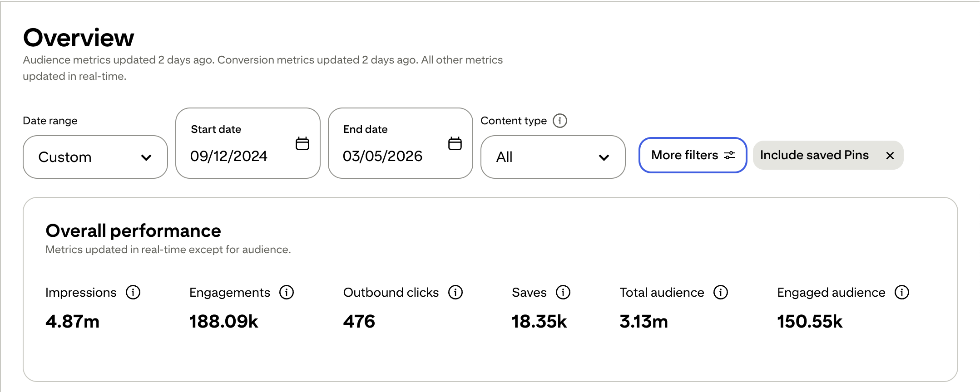This screenshot has height=392, width=980.
Task: Select the Impressions 4.87m metric value
Action: pos(73,322)
